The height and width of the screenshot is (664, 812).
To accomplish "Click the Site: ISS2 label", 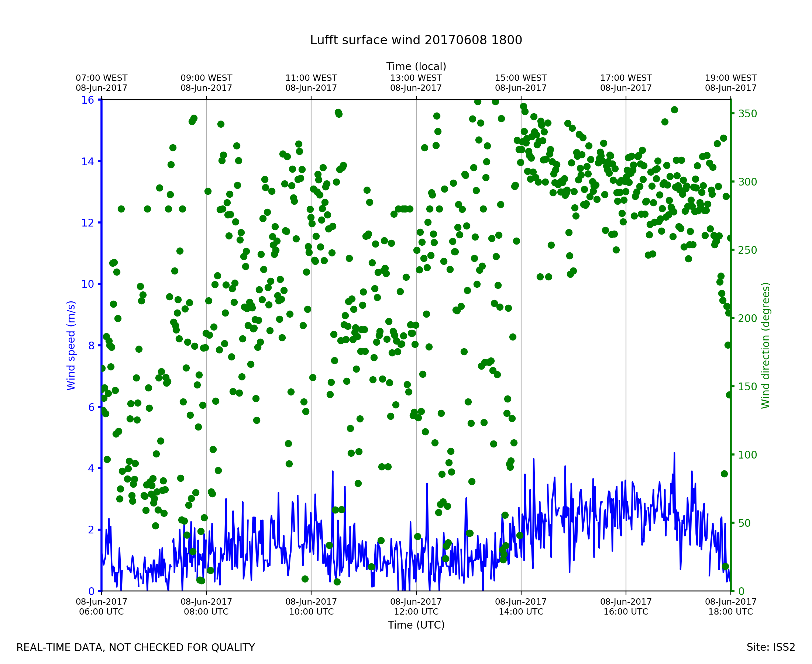I will (x=771, y=647).
